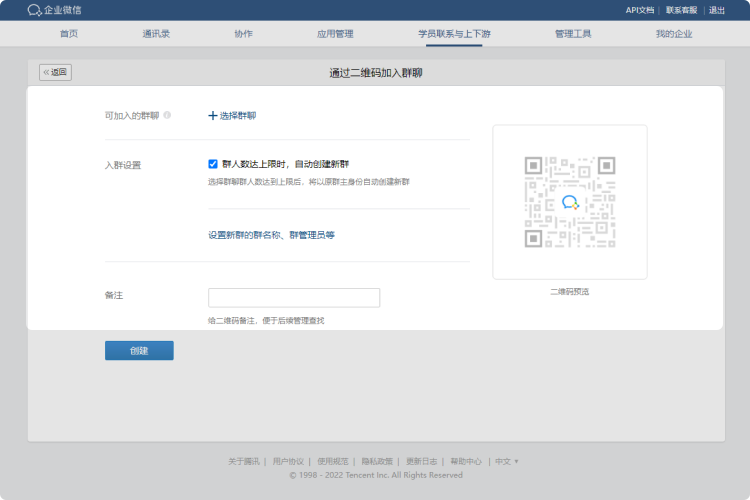Open the 中文 language dropdown

[507, 461]
